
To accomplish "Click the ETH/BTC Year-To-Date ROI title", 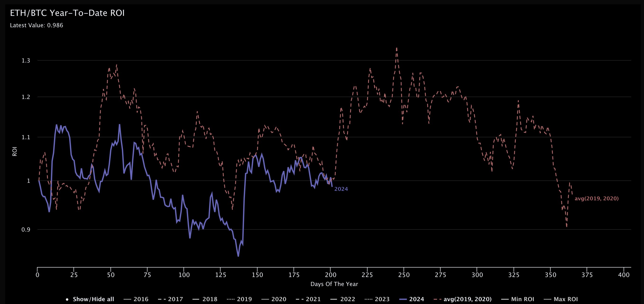I will pyautogui.click(x=67, y=13).
